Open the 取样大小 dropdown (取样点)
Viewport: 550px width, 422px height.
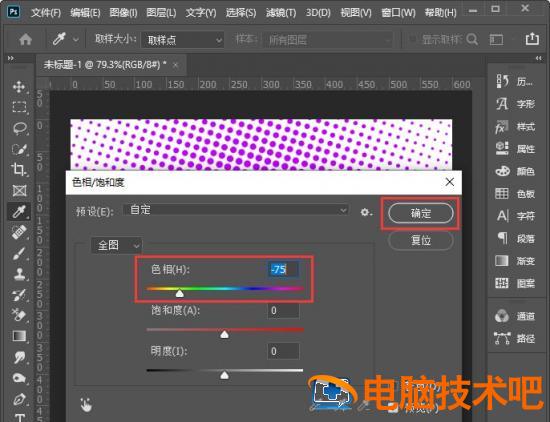182,40
